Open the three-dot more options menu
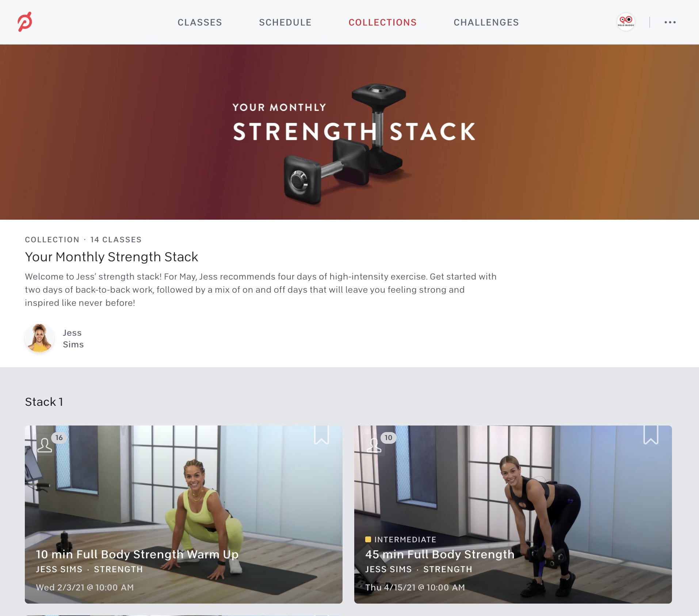This screenshot has width=699, height=616. tap(670, 22)
